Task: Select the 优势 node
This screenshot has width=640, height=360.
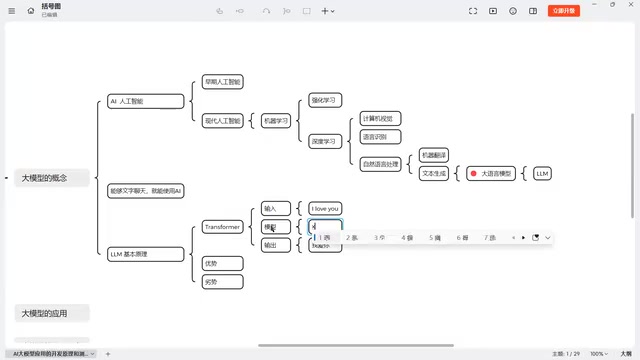Action: pyautogui.click(x=222, y=263)
